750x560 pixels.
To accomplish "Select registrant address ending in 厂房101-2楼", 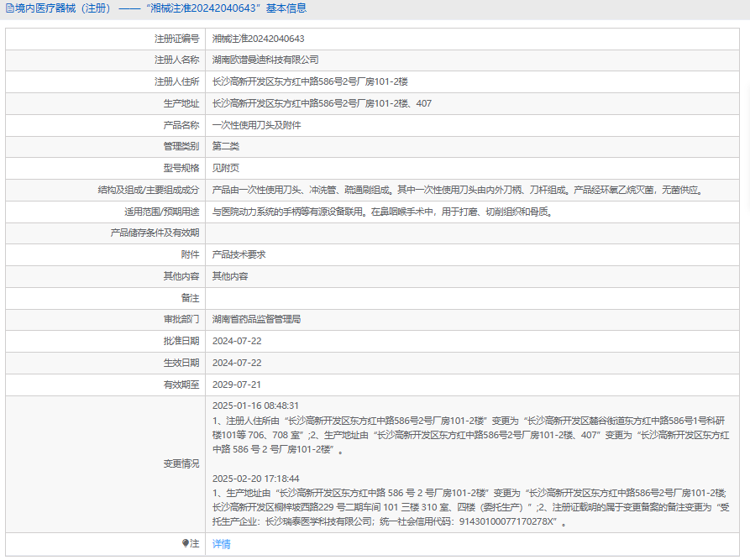I will (x=310, y=81).
